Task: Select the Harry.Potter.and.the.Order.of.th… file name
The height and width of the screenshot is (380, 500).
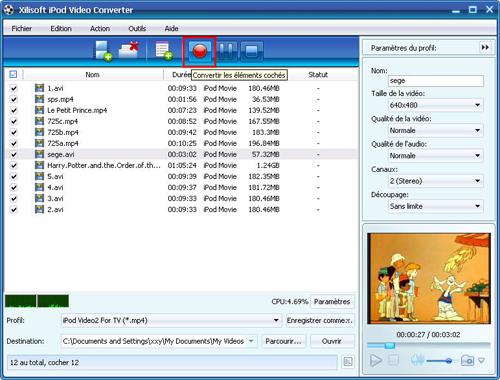Action: (104, 165)
